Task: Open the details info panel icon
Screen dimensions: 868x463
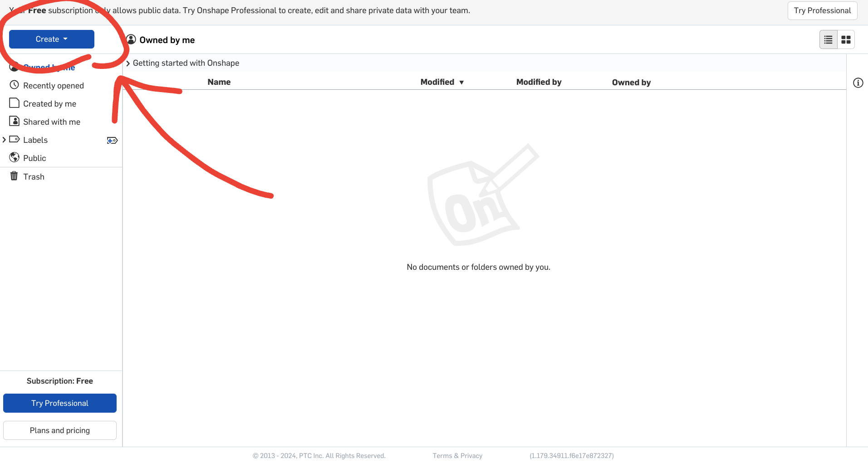Action: point(858,83)
